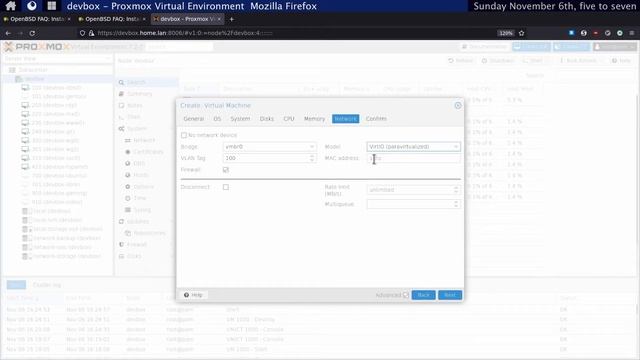Enable the Disconnect checkbox

point(226,187)
